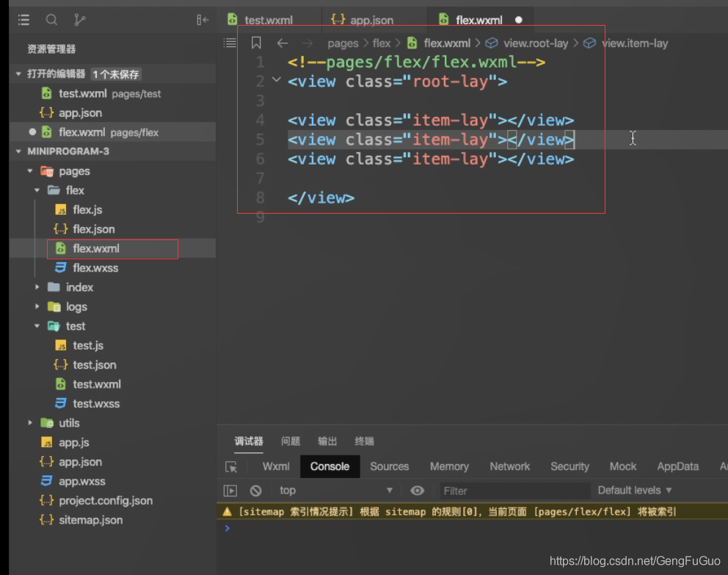Click pages breadcrumb segment
The width and height of the screenshot is (728, 575).
click(x=343, y=43)
